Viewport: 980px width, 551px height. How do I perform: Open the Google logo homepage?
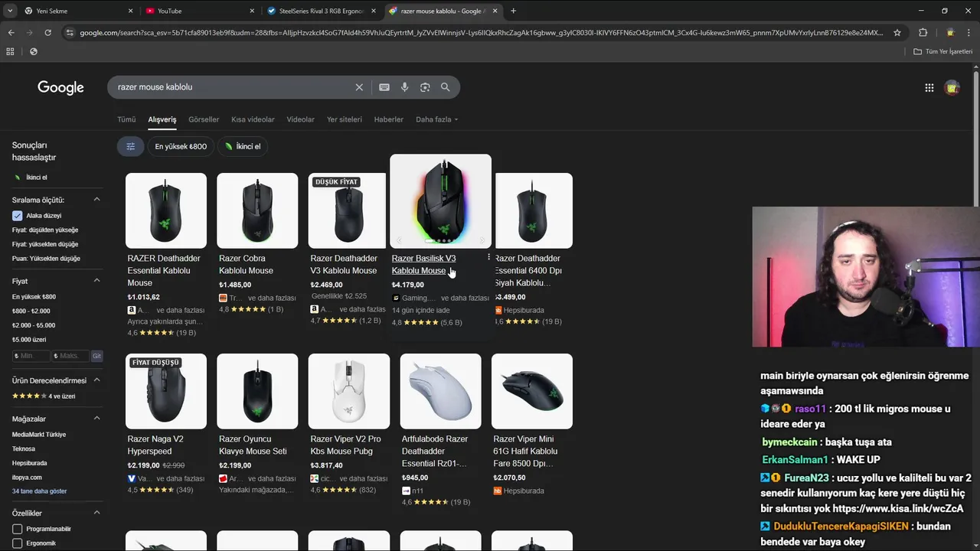point(60,88)
